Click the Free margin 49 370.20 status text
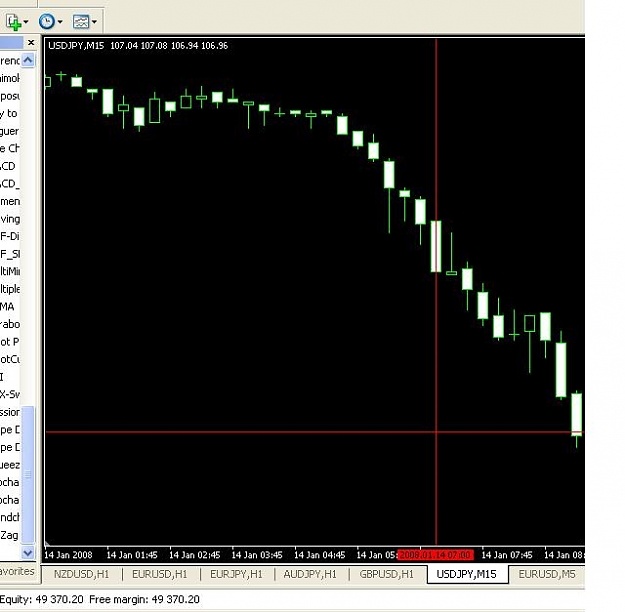 (144, 599)
